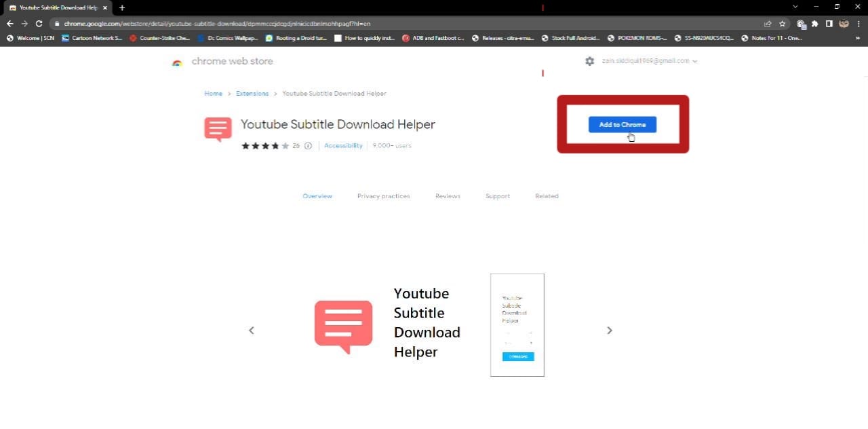The width and height of the screenshot is (868, 429).
Task: Open the Cartoon Network S... bookmark
Action: coord(92,38)
